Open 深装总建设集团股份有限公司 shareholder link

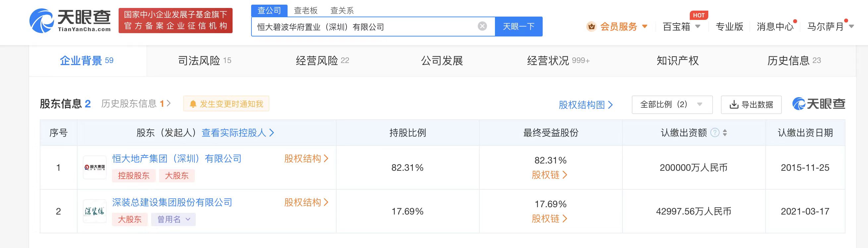click(172, 203)
